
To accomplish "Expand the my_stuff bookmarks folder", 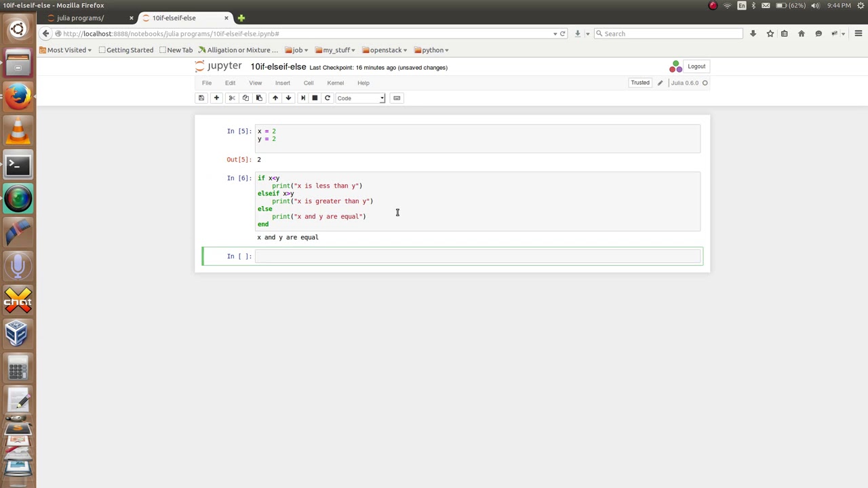I will pos(335,50).
